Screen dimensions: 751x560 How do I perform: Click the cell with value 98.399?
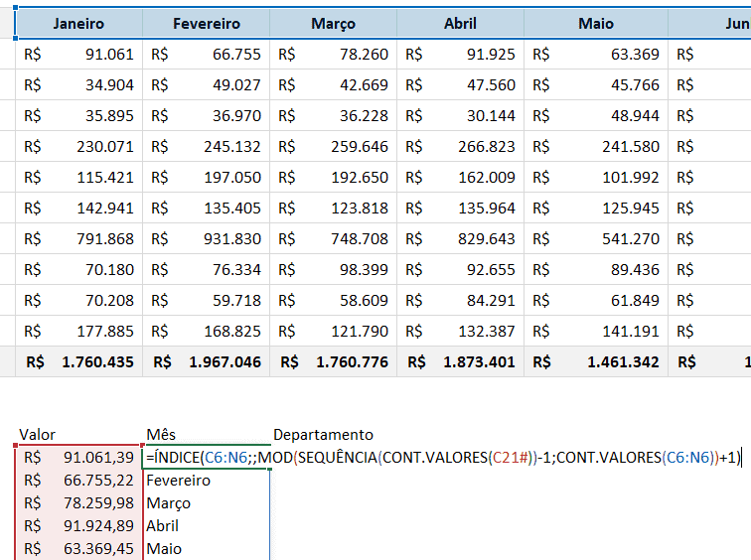(x=334, y=269)
